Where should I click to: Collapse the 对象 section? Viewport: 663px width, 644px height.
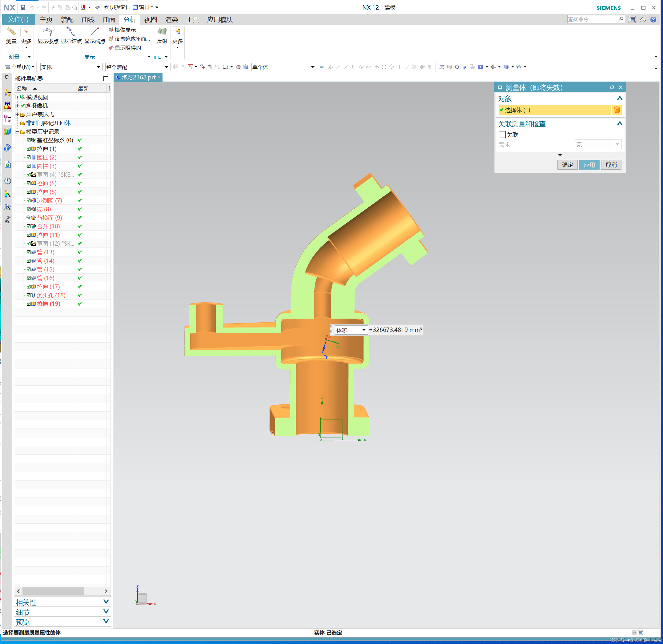619,99
